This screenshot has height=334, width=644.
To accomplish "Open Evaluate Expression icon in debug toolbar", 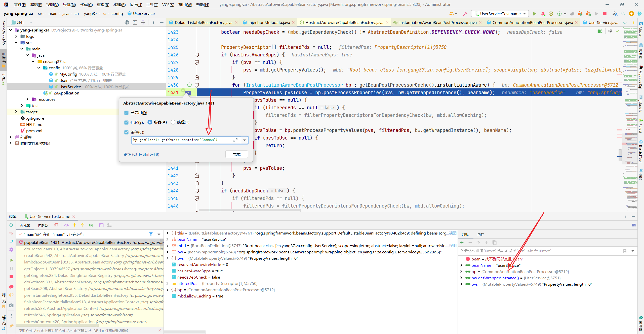I will 101,225.
